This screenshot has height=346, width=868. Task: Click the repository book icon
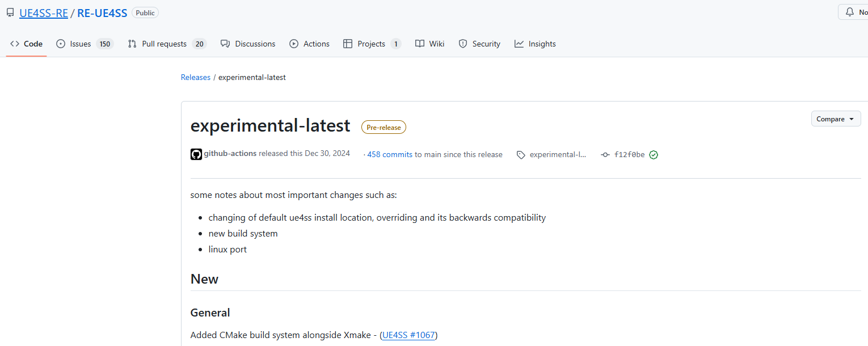pos(10,12)
